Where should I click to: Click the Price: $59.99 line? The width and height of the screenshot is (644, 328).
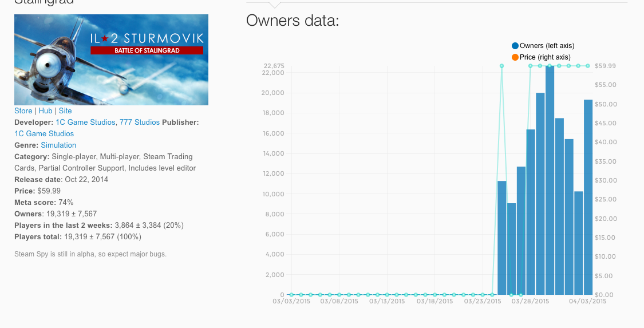[x=37, y=191]
